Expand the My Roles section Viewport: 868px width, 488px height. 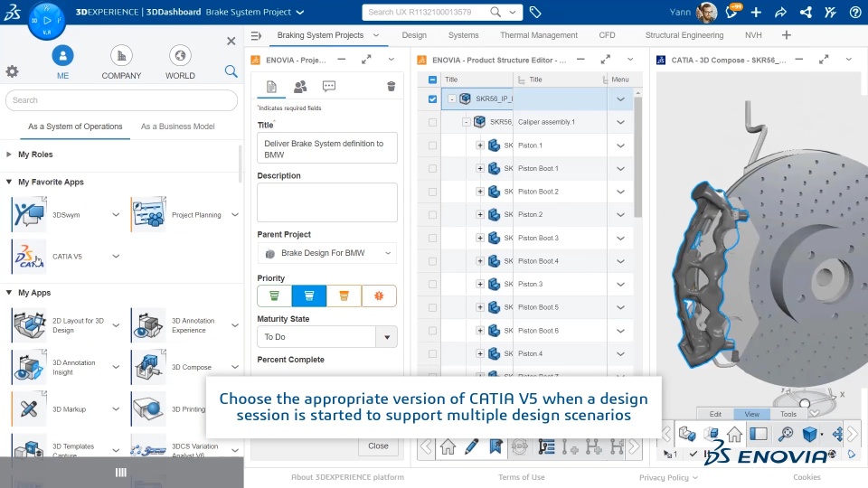pos(9,155)
